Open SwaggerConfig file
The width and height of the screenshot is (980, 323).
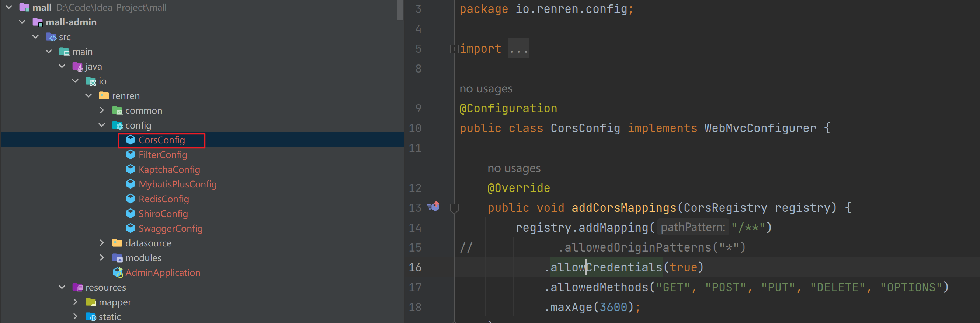coord(170,228)
